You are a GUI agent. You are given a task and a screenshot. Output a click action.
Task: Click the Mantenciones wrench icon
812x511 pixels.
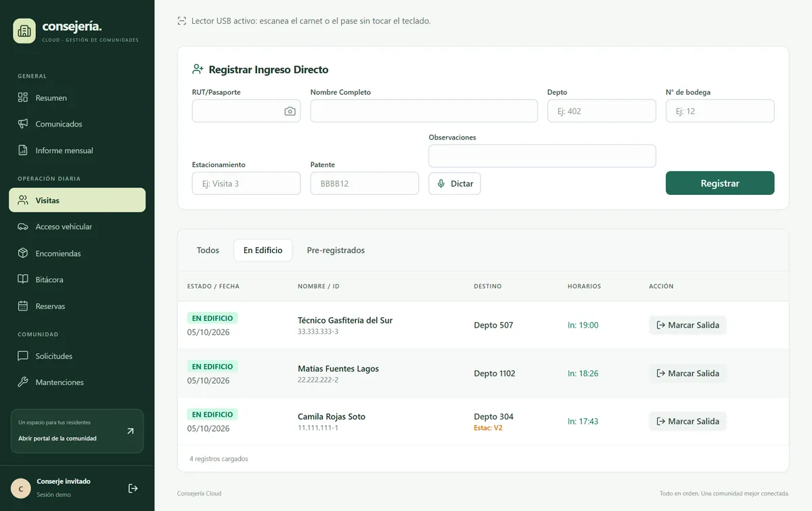(23, 382)
